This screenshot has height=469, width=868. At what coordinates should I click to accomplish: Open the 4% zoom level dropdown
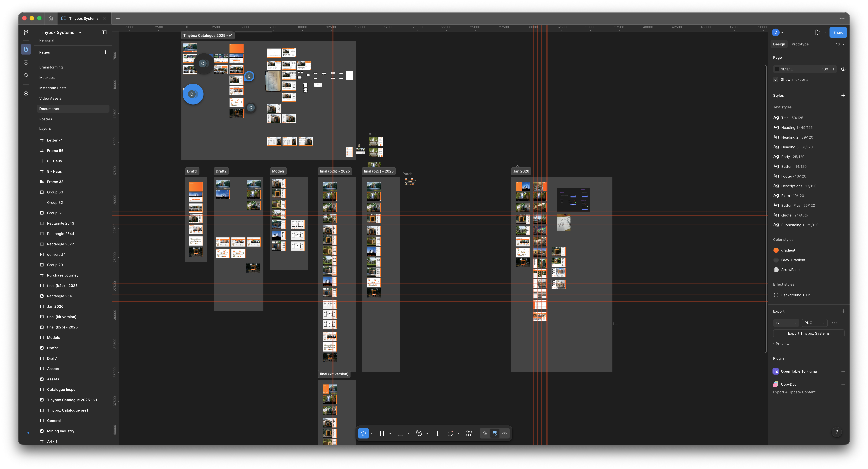[840, 44]
